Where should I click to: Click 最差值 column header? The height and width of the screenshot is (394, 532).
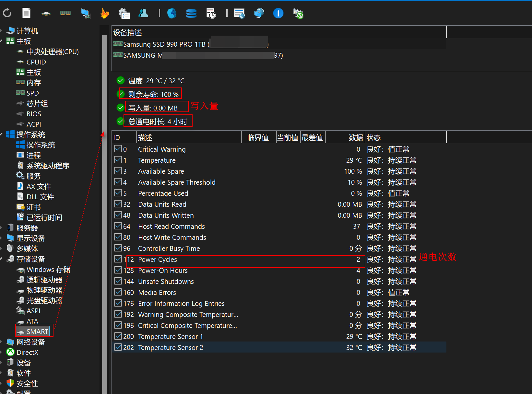coord(313,137)
